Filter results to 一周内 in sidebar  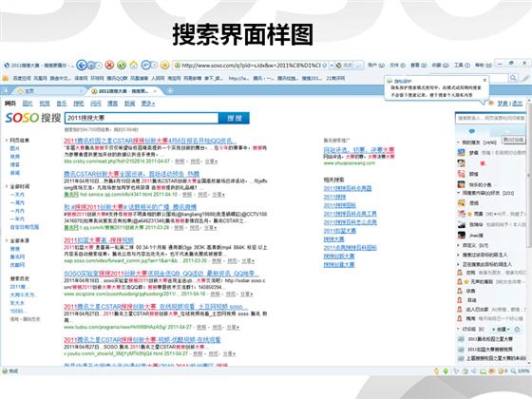tap(17, 202)
